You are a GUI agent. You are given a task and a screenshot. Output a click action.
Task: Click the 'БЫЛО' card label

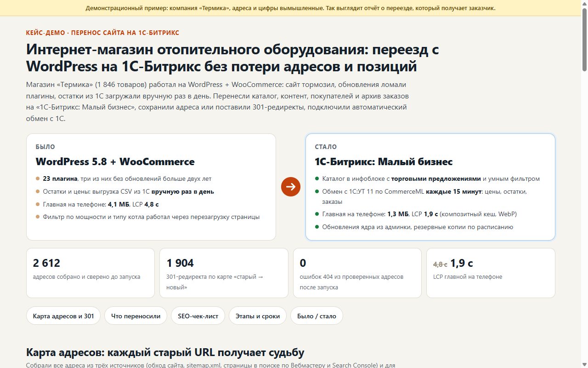[45, 147]
